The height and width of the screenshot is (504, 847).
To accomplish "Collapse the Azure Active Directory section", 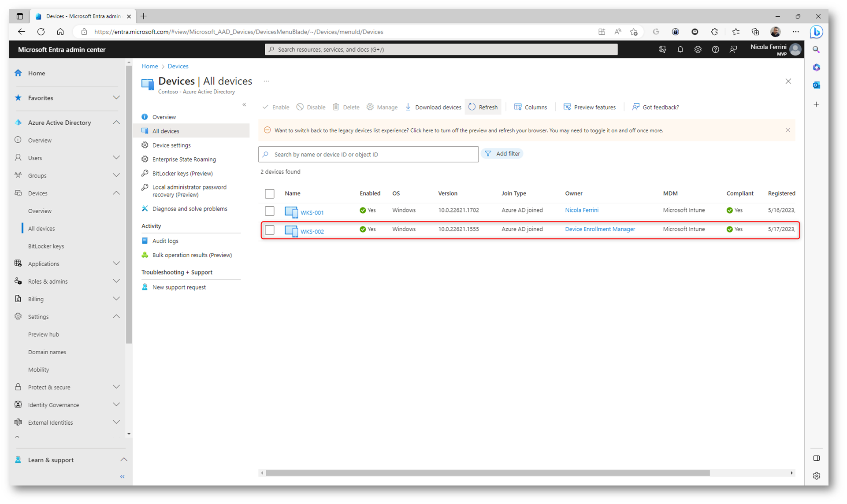I will (116, 122).
